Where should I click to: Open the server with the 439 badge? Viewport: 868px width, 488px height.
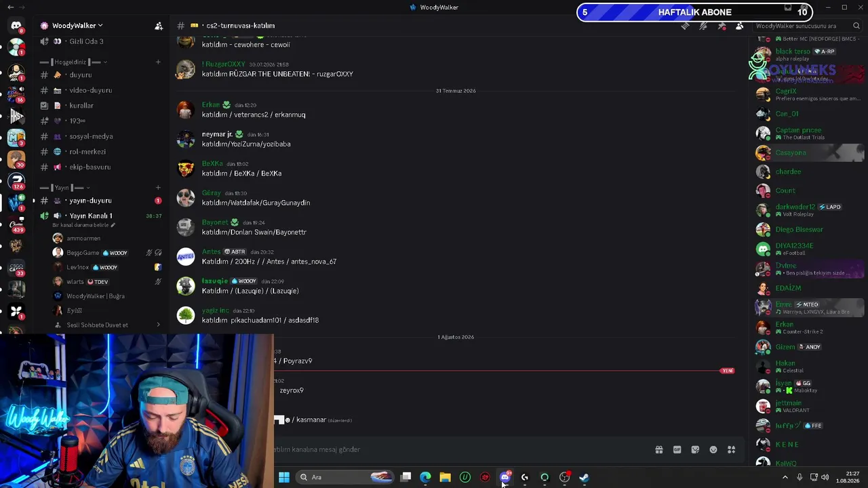[x=16, y=224]
